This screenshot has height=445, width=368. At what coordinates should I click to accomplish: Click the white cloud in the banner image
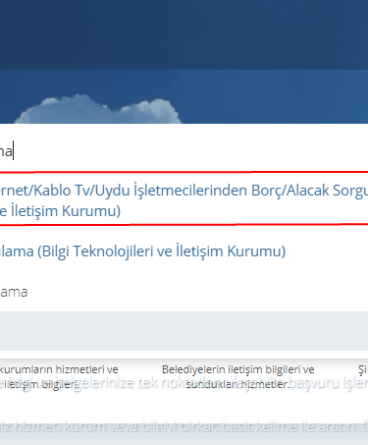99,110
